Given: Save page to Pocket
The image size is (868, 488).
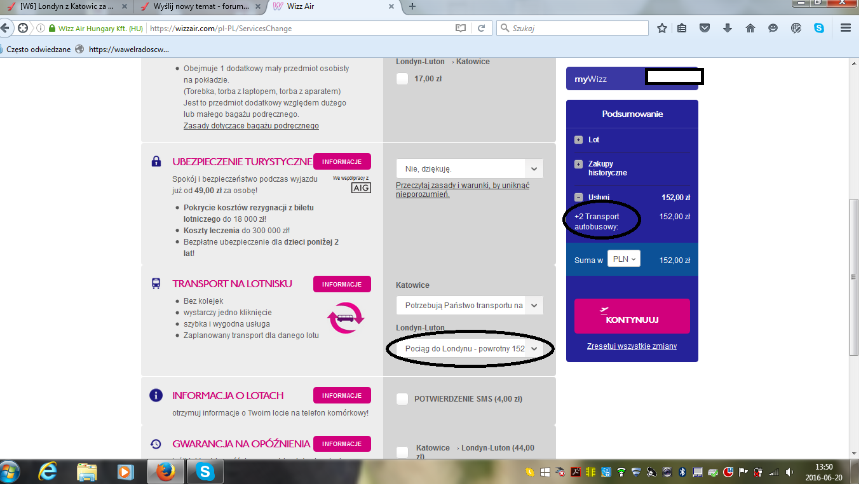Looking at the screenshot, I should click(x=705, y=28).
